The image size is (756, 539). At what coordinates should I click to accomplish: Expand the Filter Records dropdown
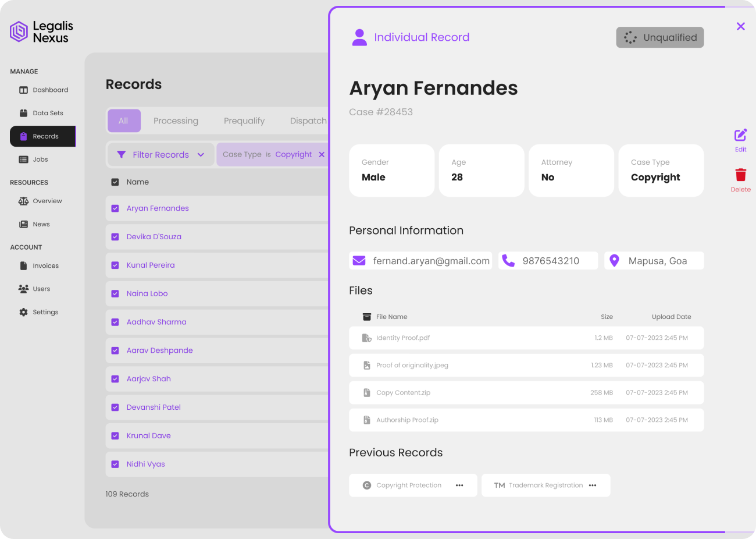[x=161, y=155]
